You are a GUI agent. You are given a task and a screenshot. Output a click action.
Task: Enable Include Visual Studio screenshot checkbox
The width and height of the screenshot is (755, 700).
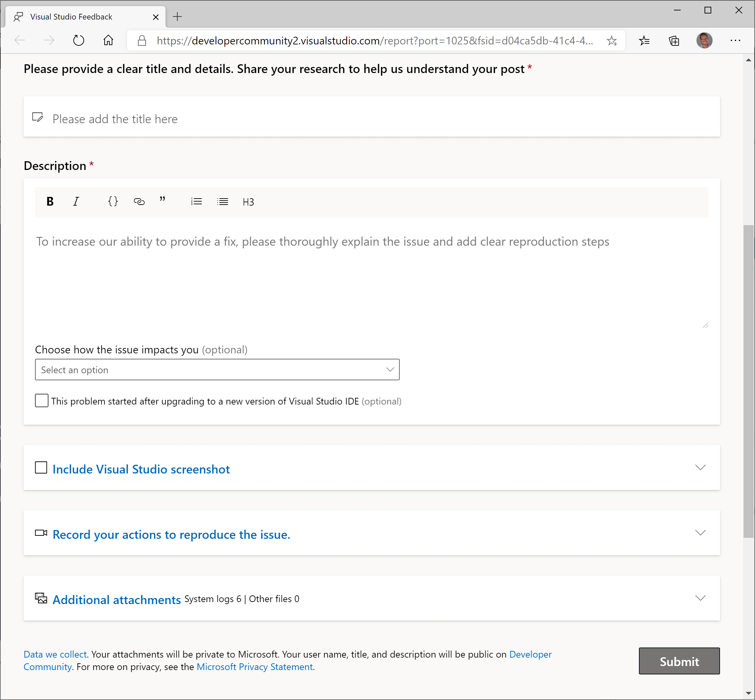(x=41, y=468)
